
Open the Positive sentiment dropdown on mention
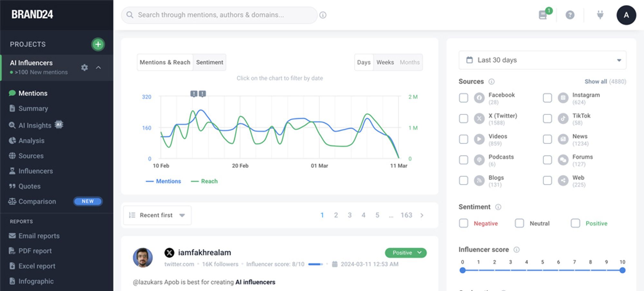pyautogui.click(x=406, y=253)
